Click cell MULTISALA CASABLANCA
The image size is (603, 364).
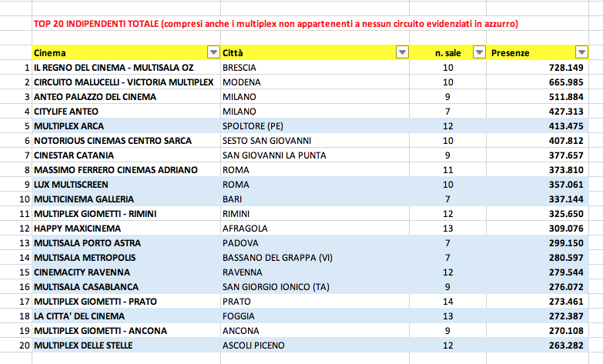pos(126,287)
